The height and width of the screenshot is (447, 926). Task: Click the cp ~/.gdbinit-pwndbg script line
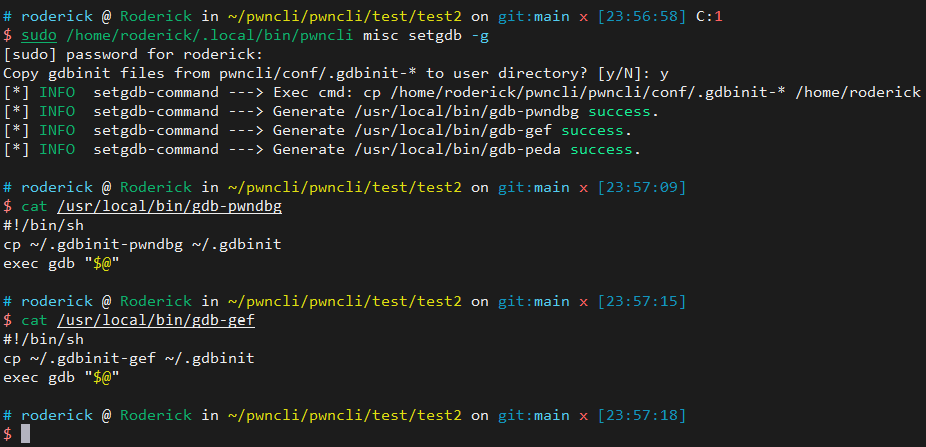pos(142,244)
